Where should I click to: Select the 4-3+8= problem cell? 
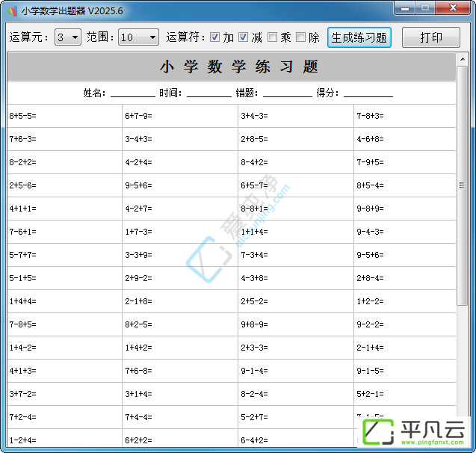pos(296,278)
